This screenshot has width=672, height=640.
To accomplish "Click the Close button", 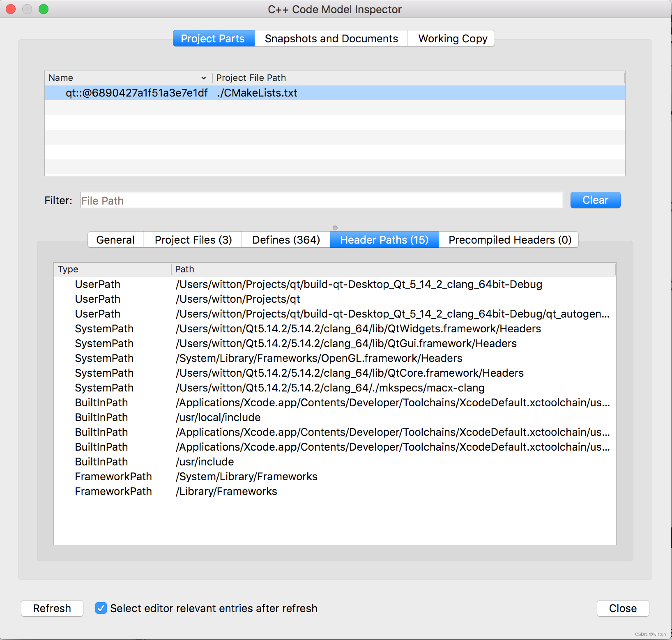I will (x=622, y=608).
